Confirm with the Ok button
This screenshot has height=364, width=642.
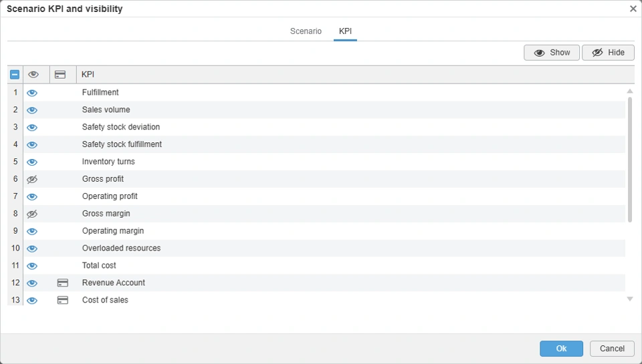(561, 349)
